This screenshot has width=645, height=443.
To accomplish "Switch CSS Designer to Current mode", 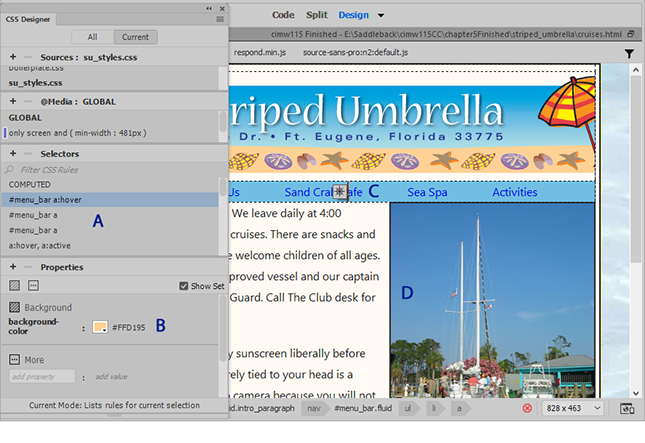I will tap(135, 37).
